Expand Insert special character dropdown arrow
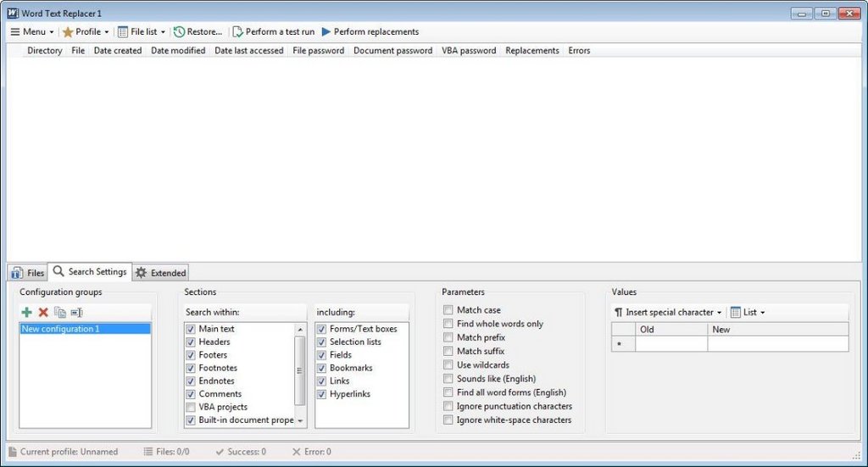Image resolution: width=868 pixels, height=467 pixels. 719,313
